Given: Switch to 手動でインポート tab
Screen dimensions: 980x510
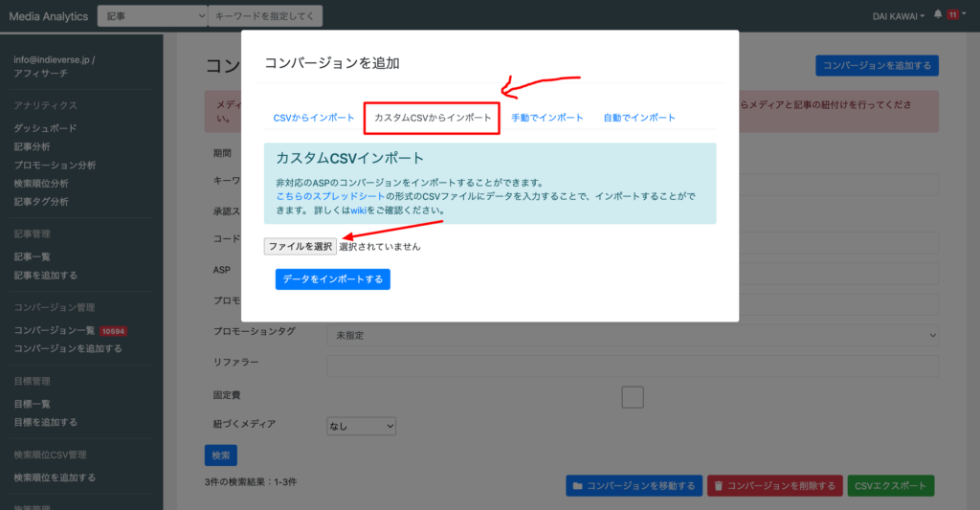Looking at the screenshot, I should pyautogui.click(x=546, y=118).
